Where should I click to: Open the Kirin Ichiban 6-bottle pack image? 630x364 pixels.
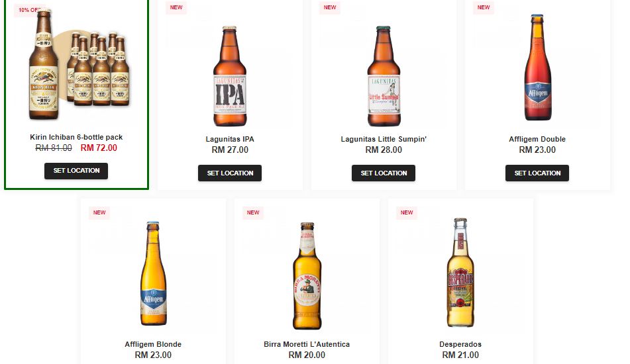76,64
